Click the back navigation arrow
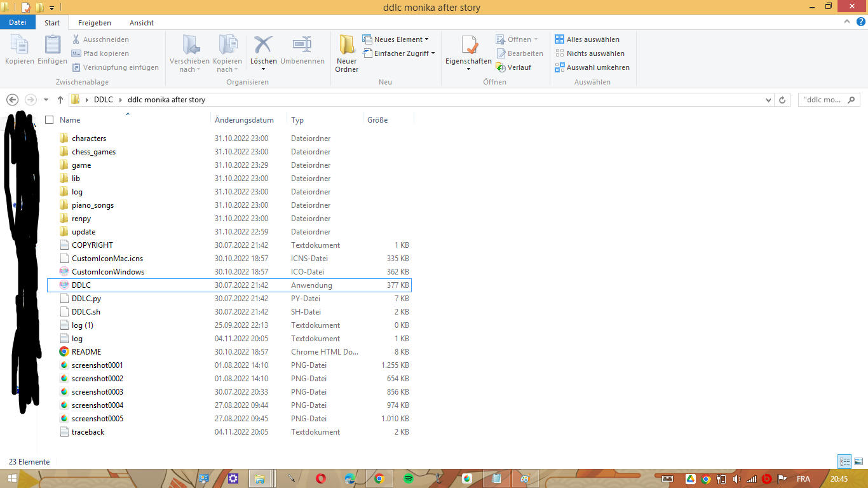This screenshot has width=868, height=488. click(11, 100)
